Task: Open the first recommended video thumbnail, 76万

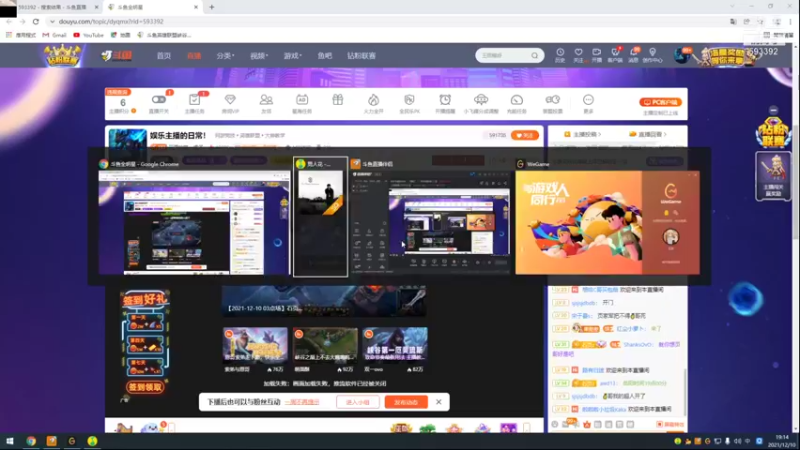Action: tap(255, 345)
